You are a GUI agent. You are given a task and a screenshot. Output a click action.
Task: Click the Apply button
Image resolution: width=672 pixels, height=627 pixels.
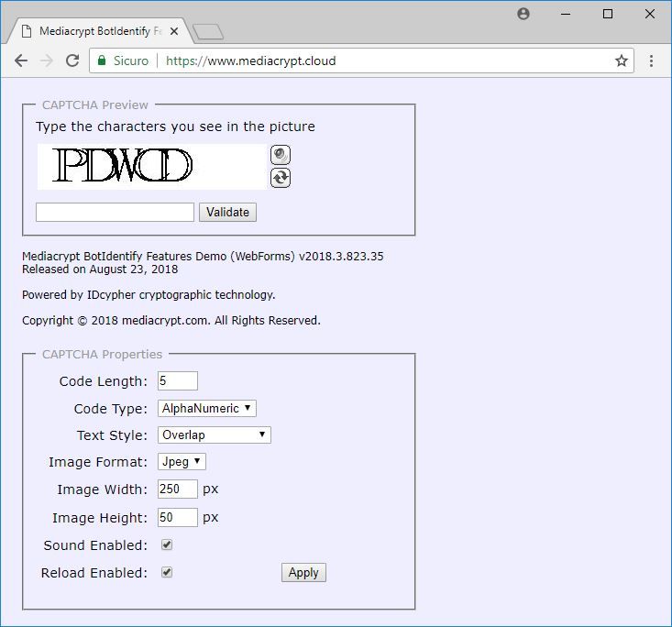(x=303, y=573)
